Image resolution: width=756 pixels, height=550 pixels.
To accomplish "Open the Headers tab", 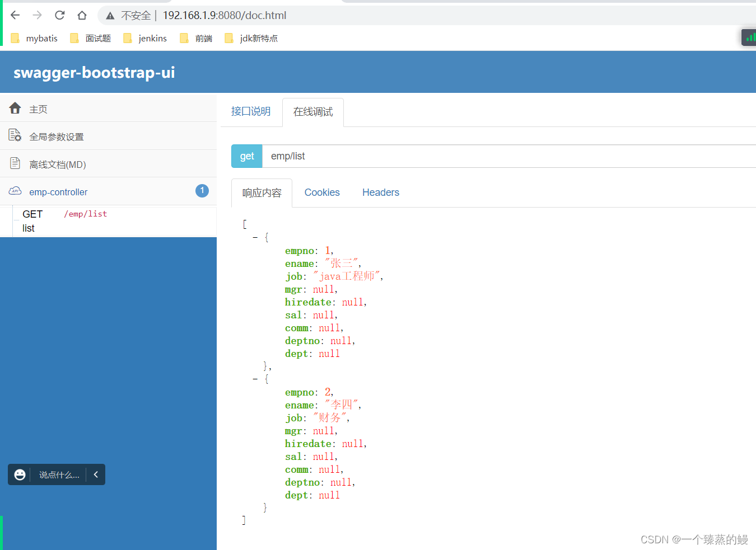I will coord(380,192).
